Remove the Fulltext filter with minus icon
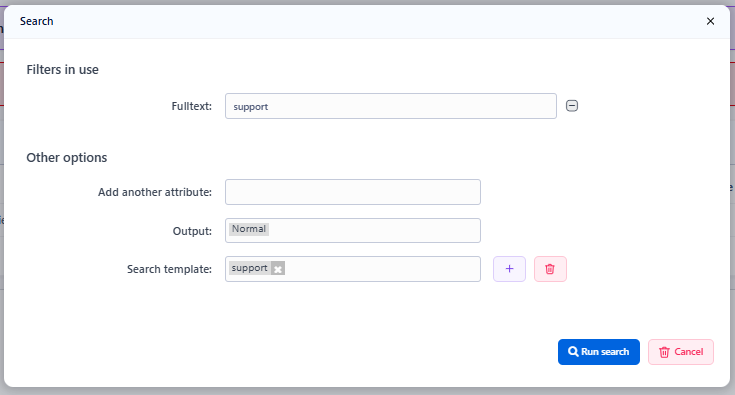Screen dimensions: 735x395 coord(572,106)
